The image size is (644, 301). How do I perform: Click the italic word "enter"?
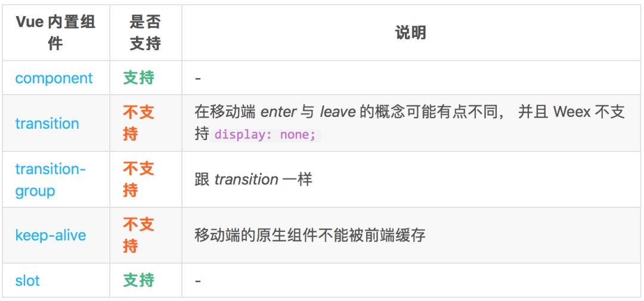tap(279, 112)
